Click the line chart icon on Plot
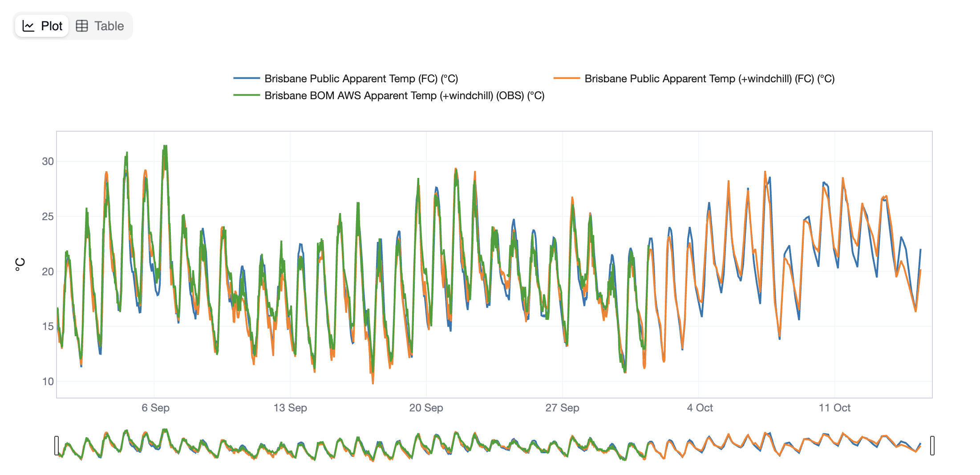This screenshot has width=980, height=475. click(x=28, y=26)
